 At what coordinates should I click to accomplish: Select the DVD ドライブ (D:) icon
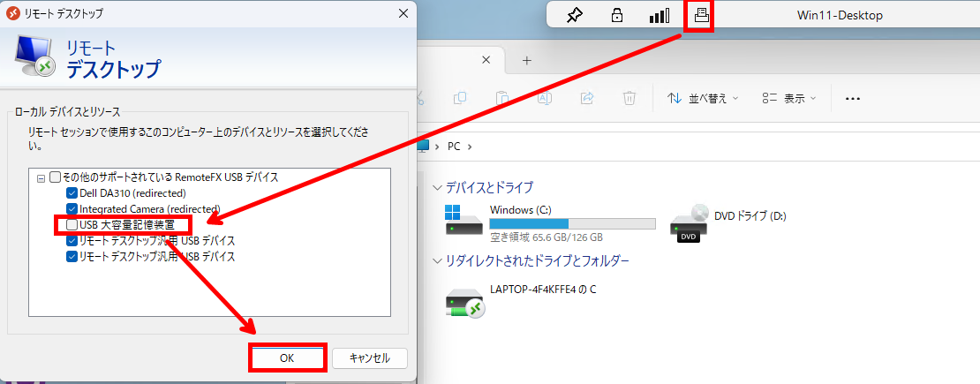pos(688,223)
